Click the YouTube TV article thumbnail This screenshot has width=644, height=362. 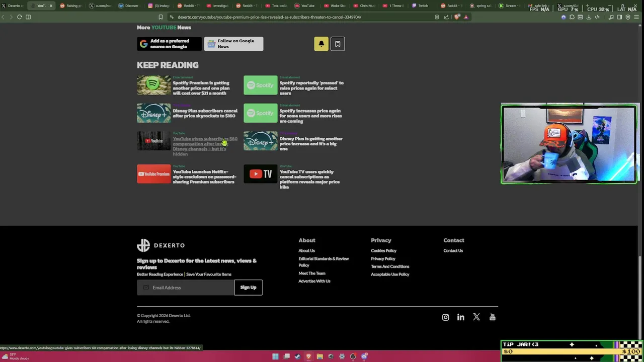(x=261, y=174)
